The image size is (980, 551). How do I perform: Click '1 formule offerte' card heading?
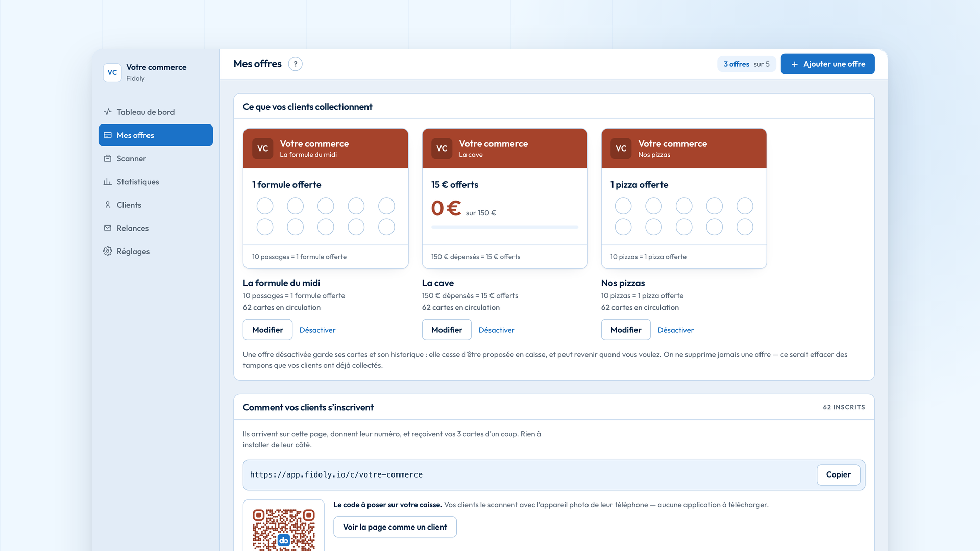coord(287,185)
